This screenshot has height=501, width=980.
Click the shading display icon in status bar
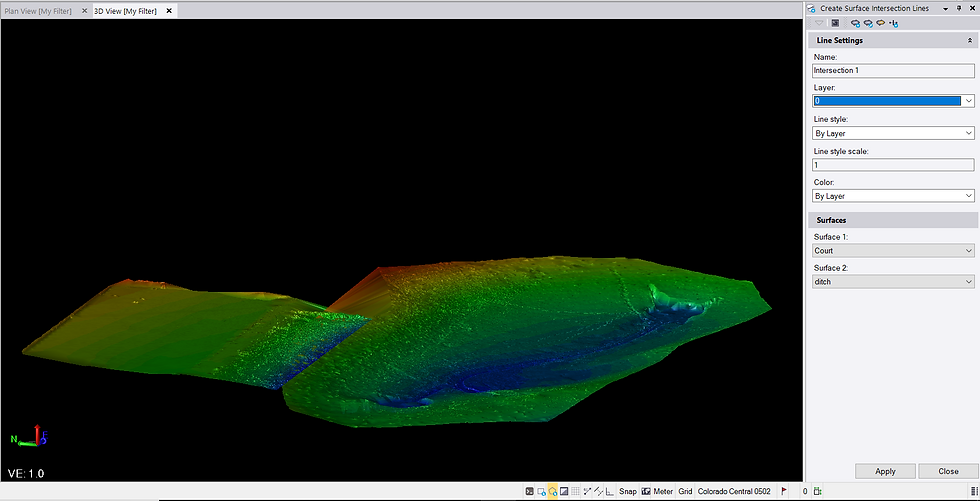tap(564, 491)
